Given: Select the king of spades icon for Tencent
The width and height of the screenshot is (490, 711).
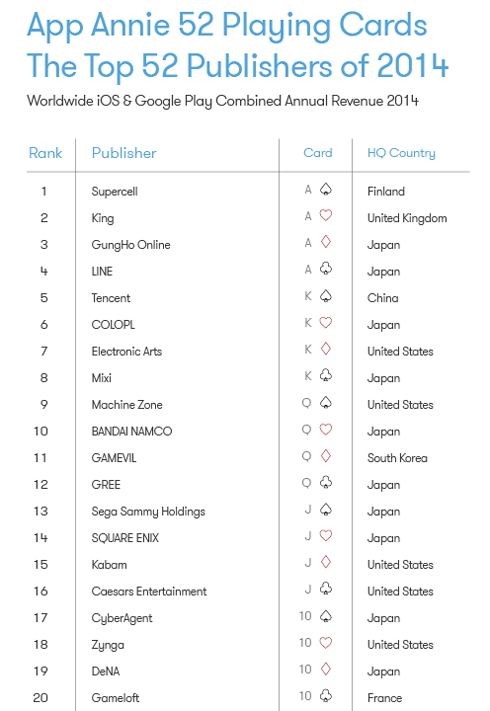Looking at the screenshot, I should point(326,296).
